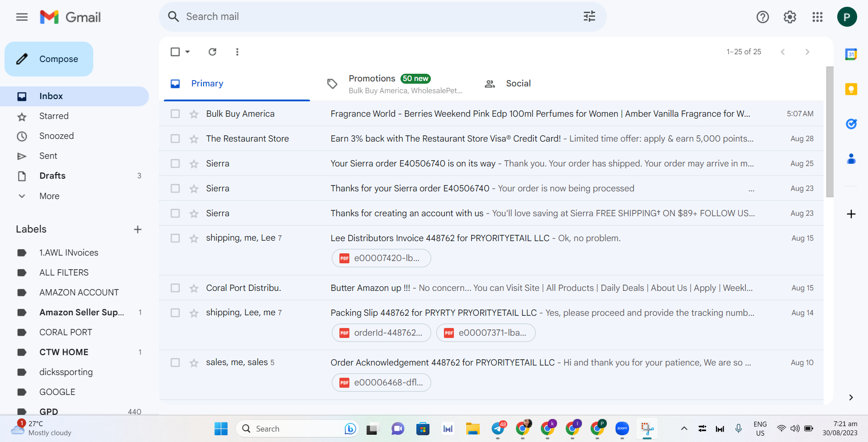Open the Snoozed folder

point(74,136)
